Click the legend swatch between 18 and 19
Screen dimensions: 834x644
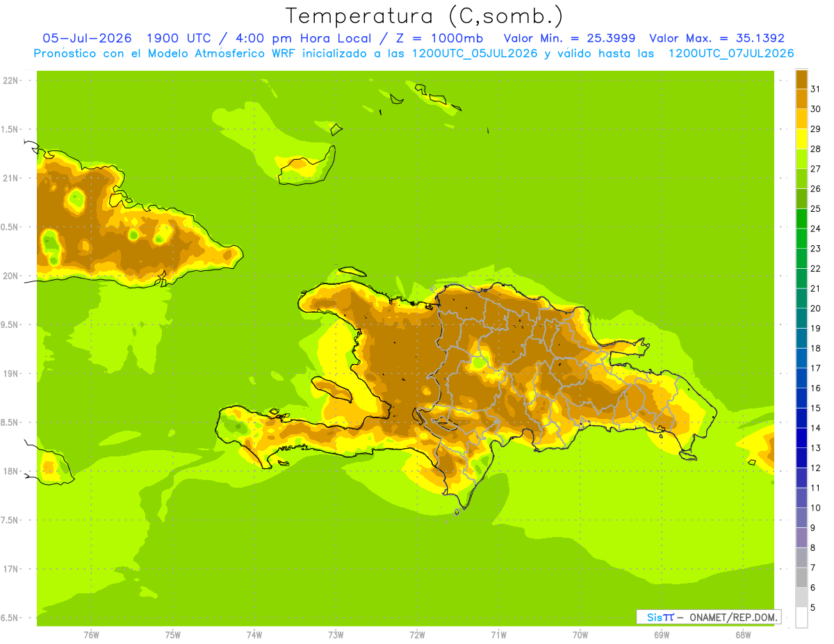(801, 338)
